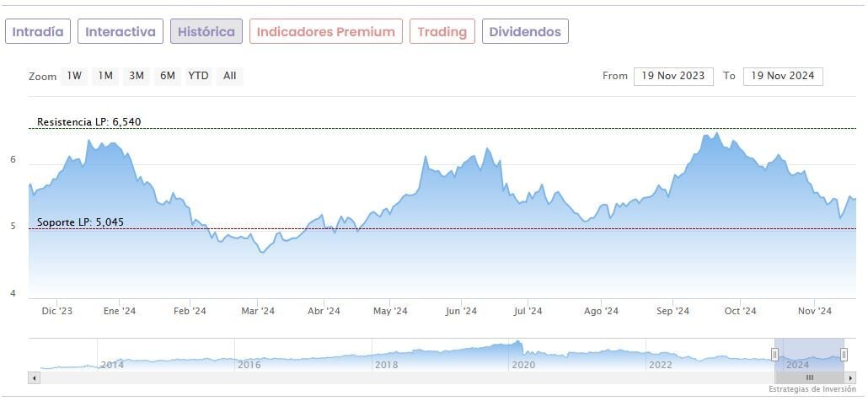Viewport: 868px width, 401px height.
Task: Zoom chart to 3M
Action: pyautogui.click(x=137, y=76)
